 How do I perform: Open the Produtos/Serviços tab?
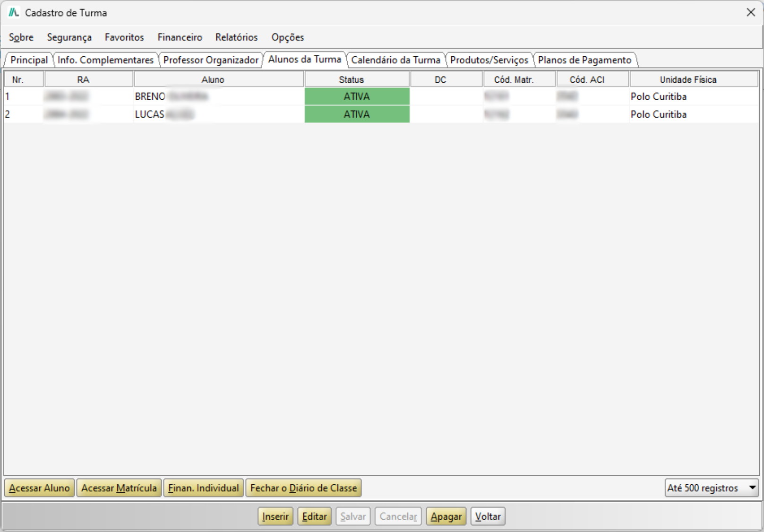(x=489, y=60)
